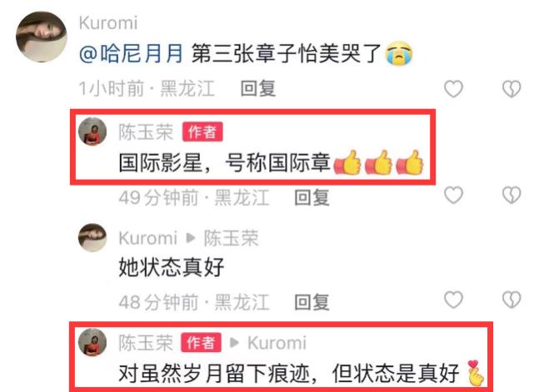Tap 回复 under the 48分钟前 comment
This screenshot has width=534, height=392.
coord(312,302)
